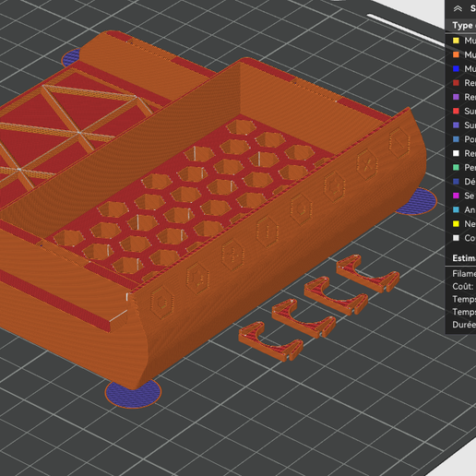Image resolution: width=476 pixels, height=476 pixels.
Task: Collapse the legend panel with double chevron
Action: [458, 8]
